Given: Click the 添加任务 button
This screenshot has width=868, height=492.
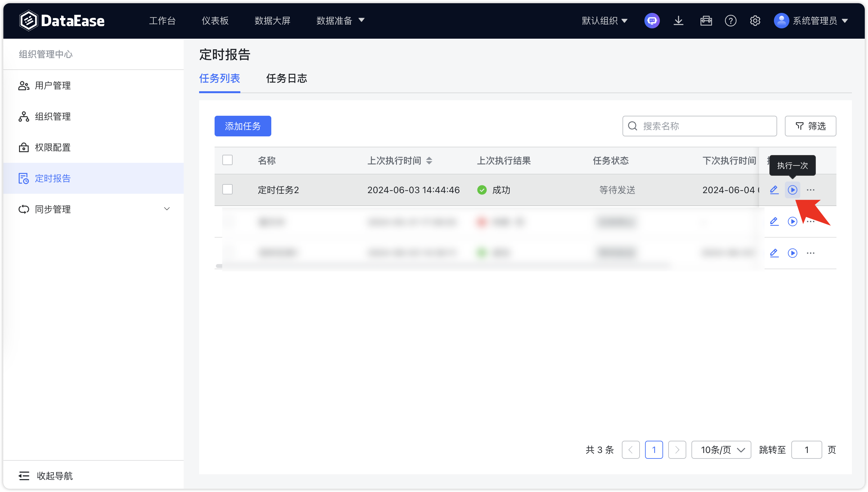Looking at the screenshot, I should (242, 126).
